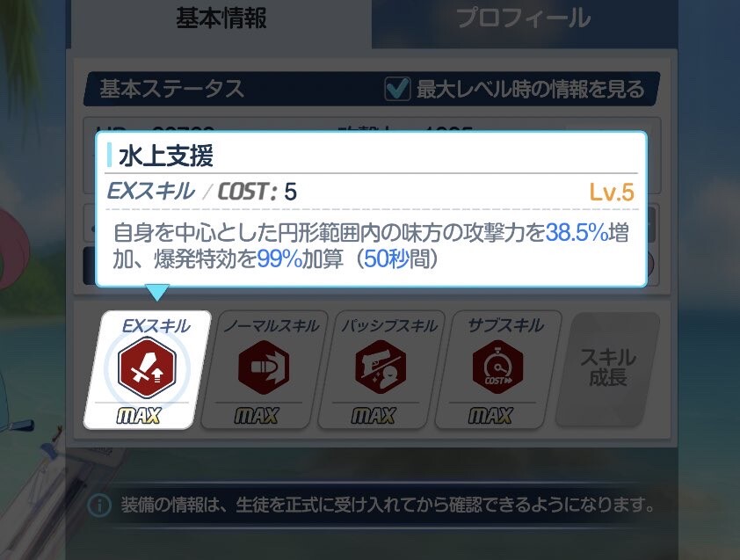740x560 pixels.
Task: Click the tooltip pointer arrow above EXスキル
Action: point(157,292)
